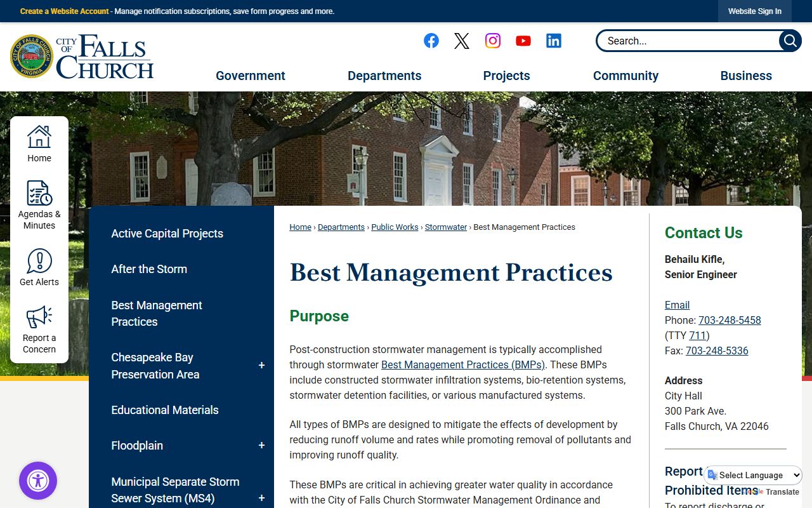Click Website Sign In button
Screen dimensions: 812x508
pyautogui.click(x=755, y=11)
